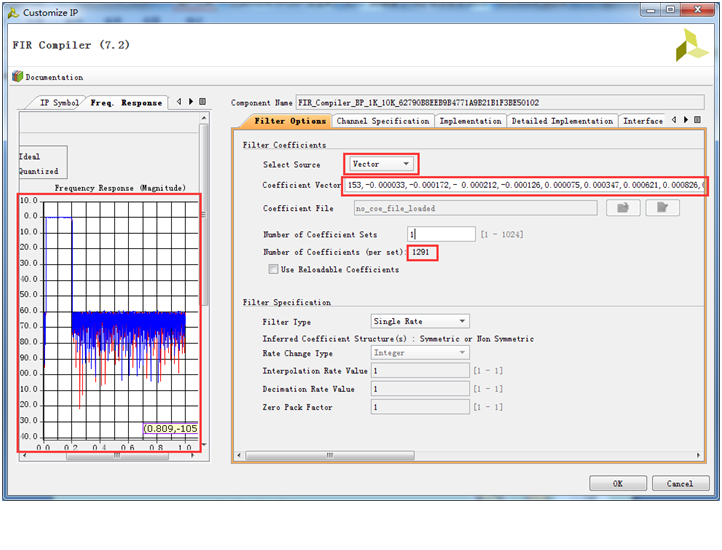This screenshot has height=550, width=722.
Task: Click the Cancel button
Action: click(x=680, y=483)
